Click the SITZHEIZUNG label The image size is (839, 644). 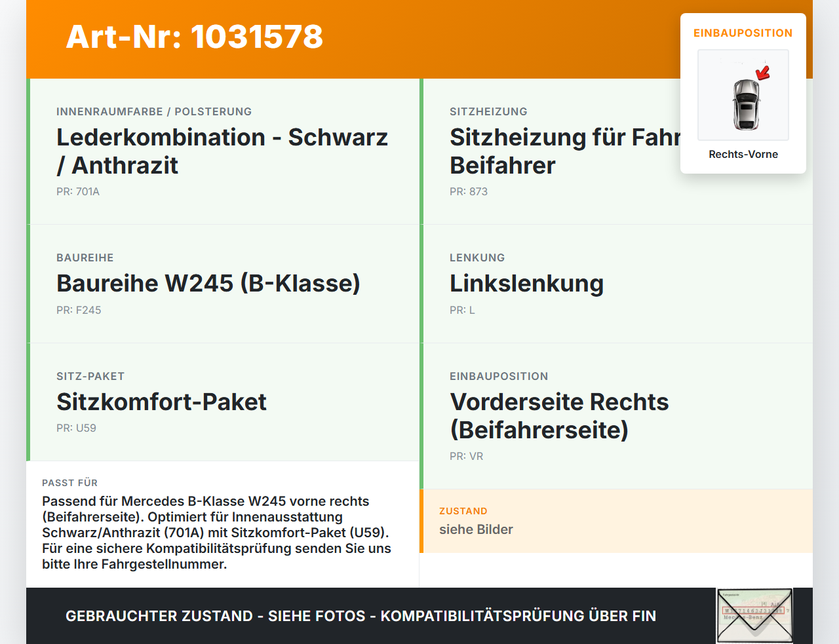[488, 111]
